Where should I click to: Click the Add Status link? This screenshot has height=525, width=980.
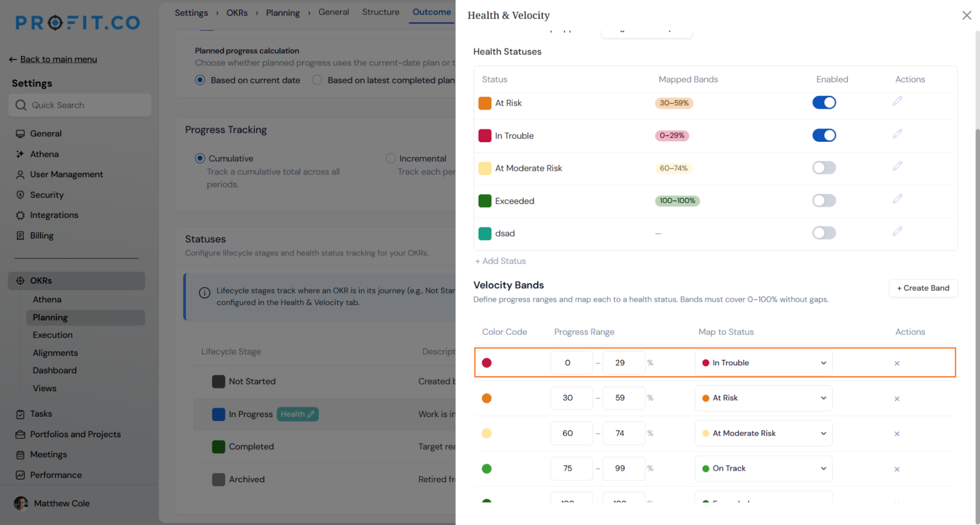coord(501,261)
